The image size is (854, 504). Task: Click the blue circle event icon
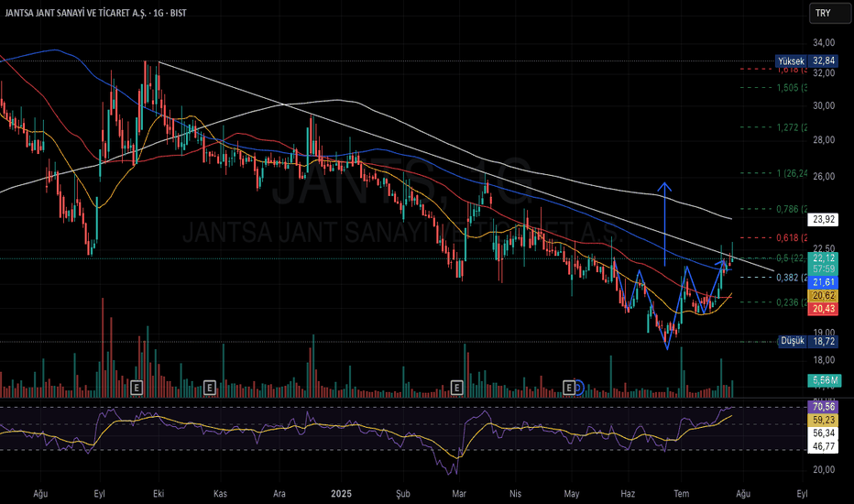(578, 388)
